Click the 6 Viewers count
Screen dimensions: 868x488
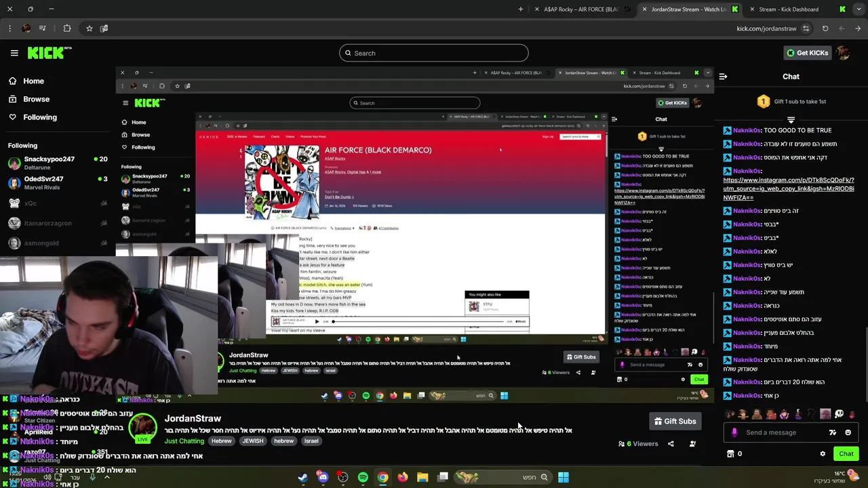tap(638, 444)
